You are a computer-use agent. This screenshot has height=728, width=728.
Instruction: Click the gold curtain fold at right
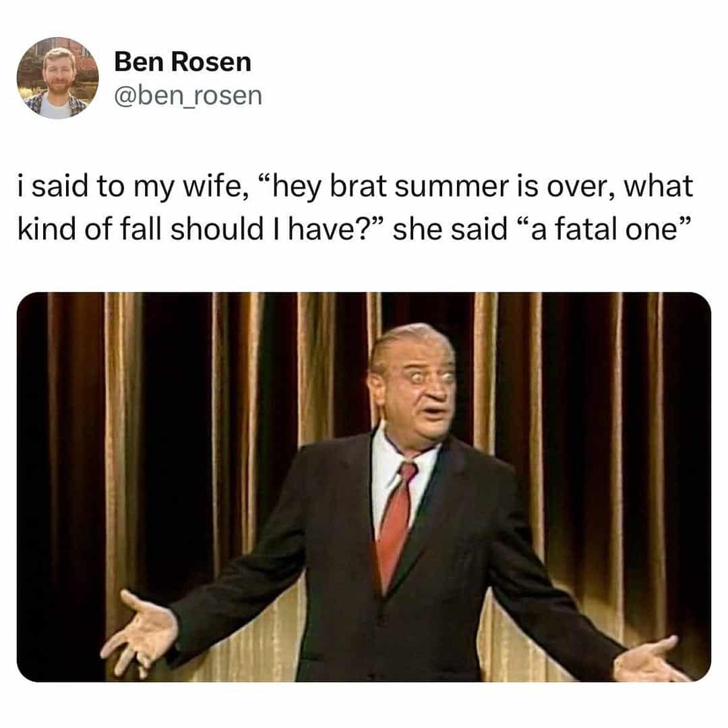pos(617,464)
